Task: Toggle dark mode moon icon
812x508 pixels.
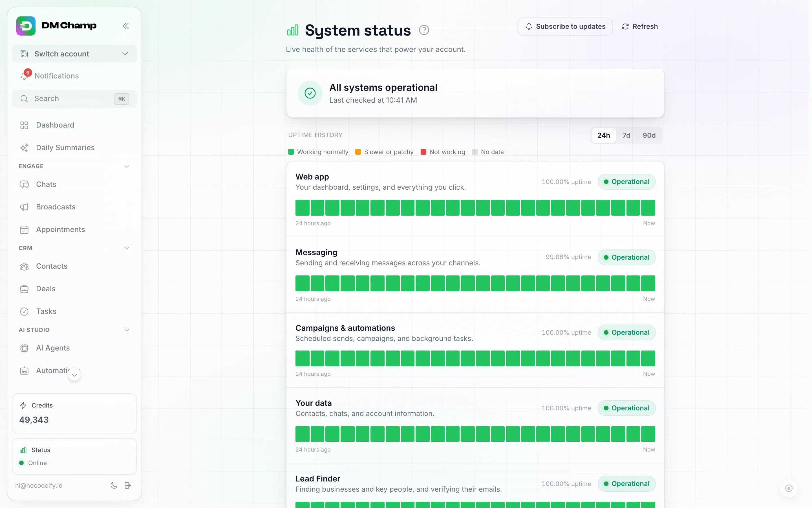Action: [114, 485]
